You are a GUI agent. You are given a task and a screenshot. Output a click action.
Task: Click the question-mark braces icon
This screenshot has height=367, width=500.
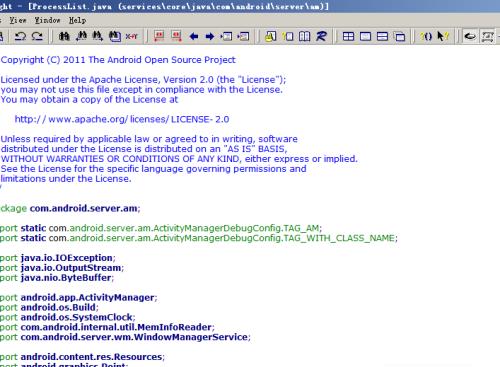(x=426, y=36)
